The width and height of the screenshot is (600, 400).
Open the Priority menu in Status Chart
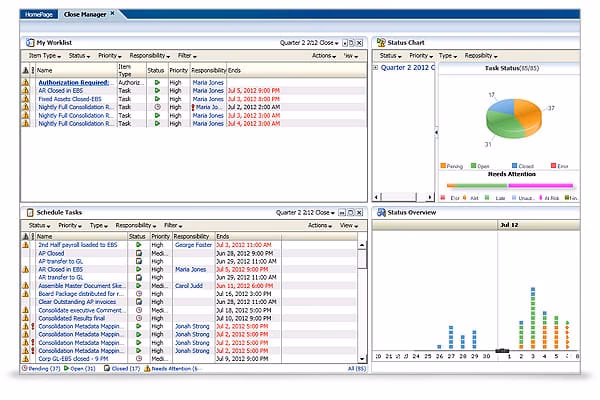pyautogui.click(x=421, y=56)
